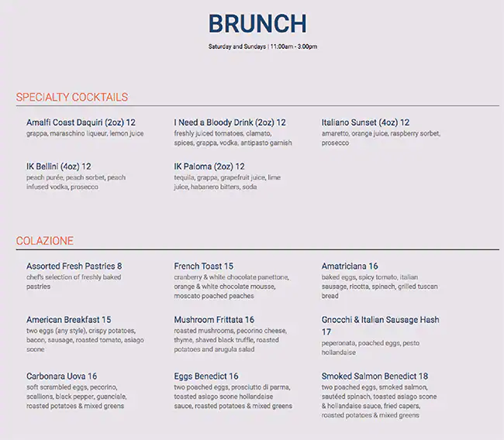Choose the Carbonara Uova dish
This screenshot has height=440, width=504.
pyautogui.click(x=61, y=376)
